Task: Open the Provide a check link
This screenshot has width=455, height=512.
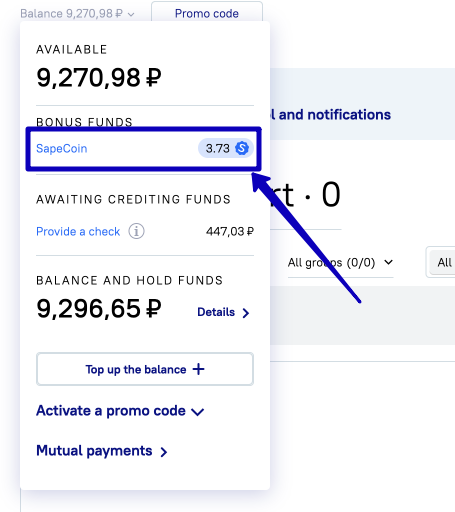Action: click(78, 231)
